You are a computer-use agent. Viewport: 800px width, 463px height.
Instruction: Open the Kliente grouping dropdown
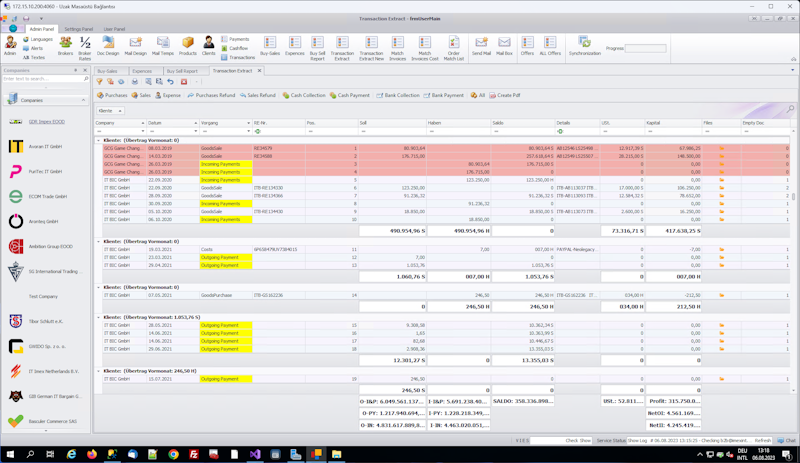point(110,111)
